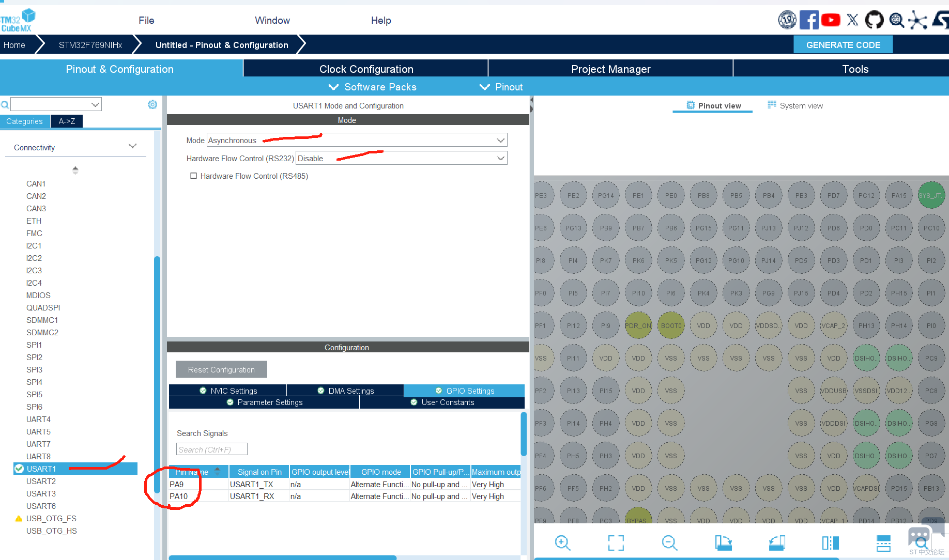
Task: Open the ST YouTube channel icon
Action: click(x=831, y=20)
